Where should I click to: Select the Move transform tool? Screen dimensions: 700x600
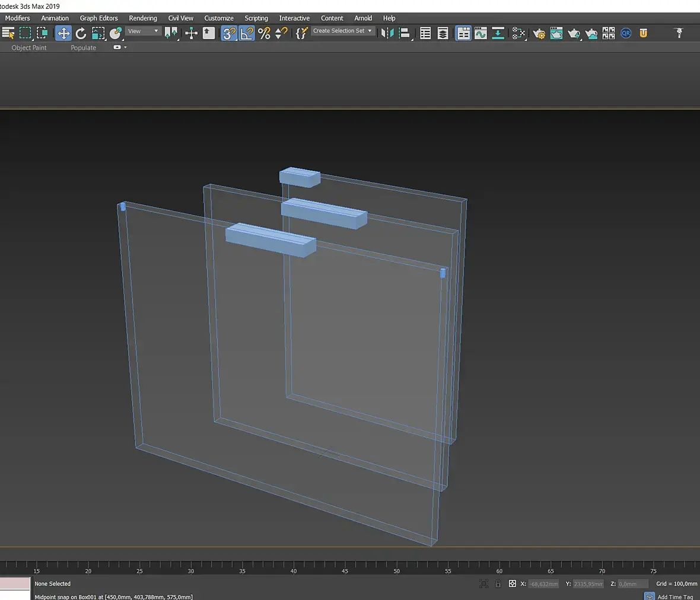click(63, 33)
